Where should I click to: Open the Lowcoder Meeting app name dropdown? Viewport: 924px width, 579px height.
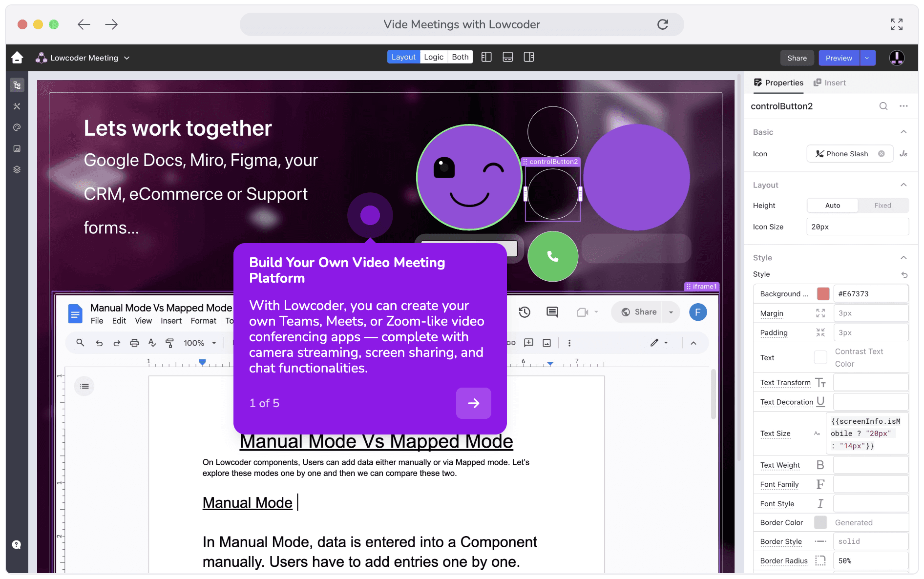tap(83, 58)
